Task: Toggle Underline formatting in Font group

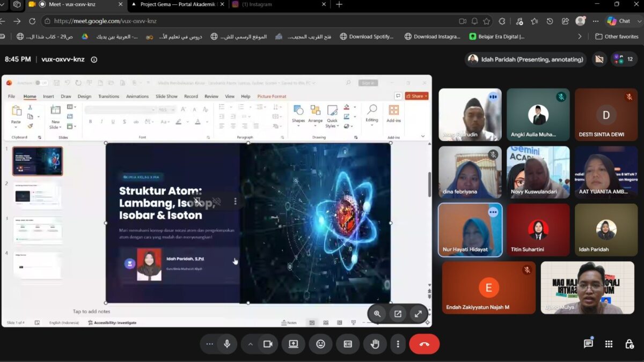Action: 113,122
